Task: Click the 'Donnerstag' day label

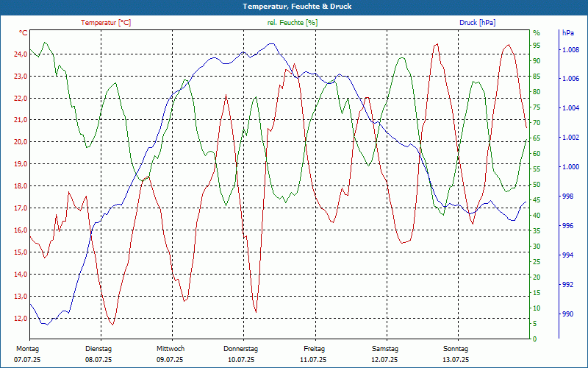Action: point(241,349)
